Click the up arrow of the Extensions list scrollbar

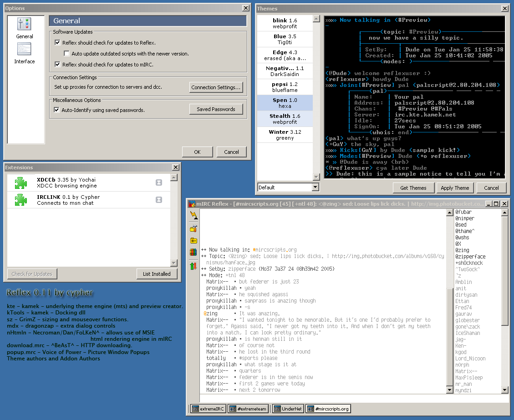tap(174, 177)
